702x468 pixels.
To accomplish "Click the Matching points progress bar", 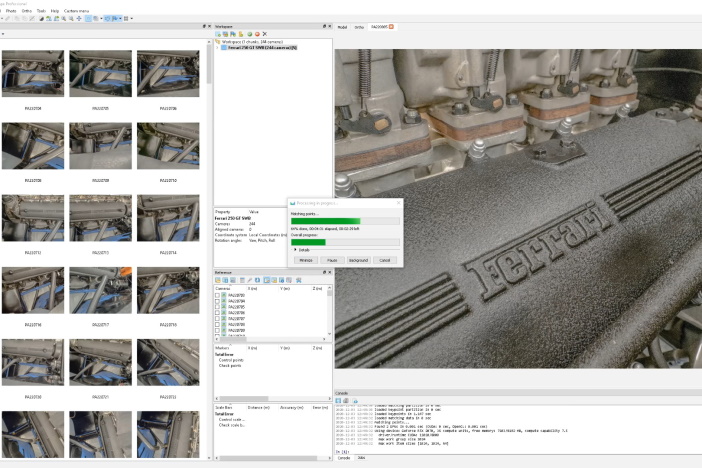I will click(x=345, y=221).
